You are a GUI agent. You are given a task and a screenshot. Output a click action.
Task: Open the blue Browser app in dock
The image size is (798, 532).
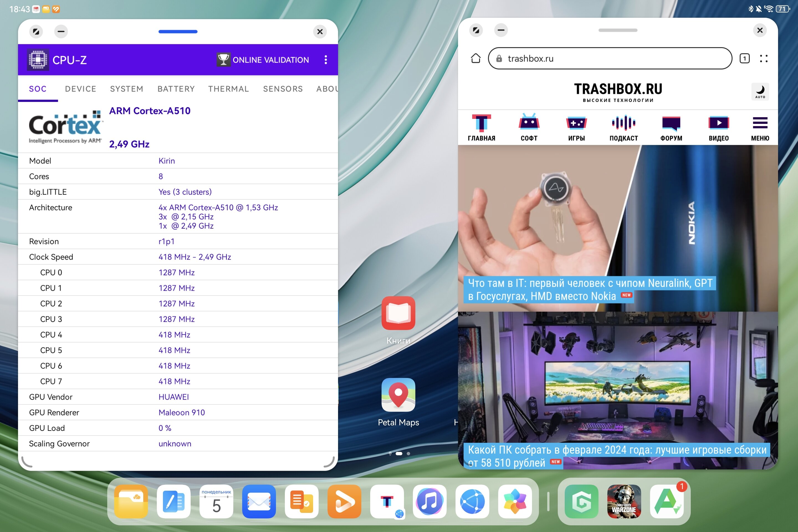[472, 502]
